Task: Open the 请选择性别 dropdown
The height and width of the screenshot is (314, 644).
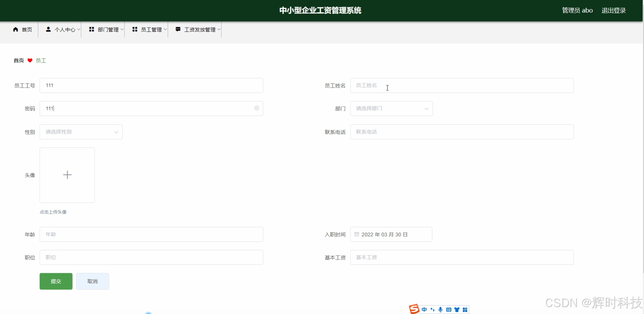Action: pos(81,132)
